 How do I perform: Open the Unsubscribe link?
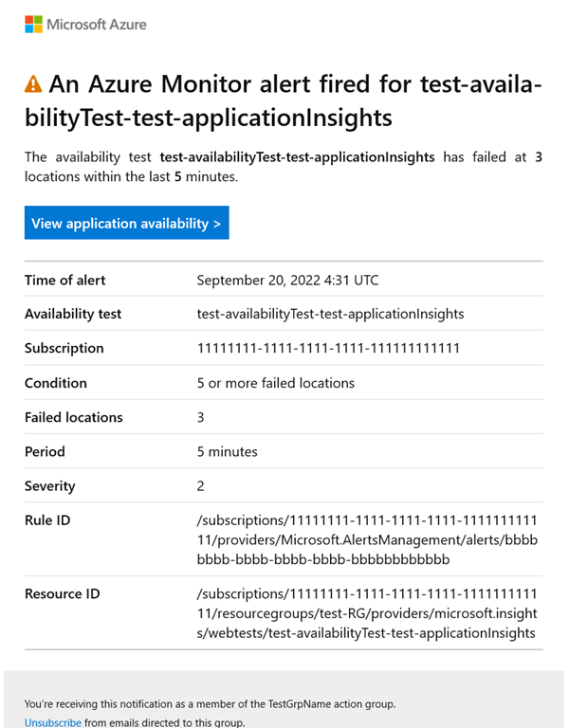52,722
